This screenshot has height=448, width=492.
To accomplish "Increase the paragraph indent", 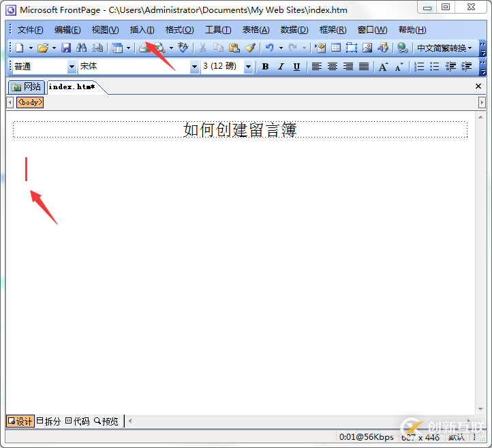I will click(x=466, y=67).
